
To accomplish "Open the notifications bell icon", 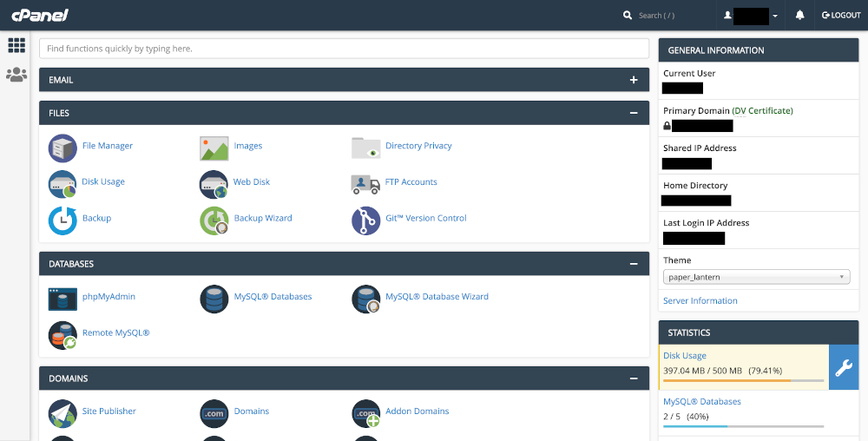I will 799,16.
